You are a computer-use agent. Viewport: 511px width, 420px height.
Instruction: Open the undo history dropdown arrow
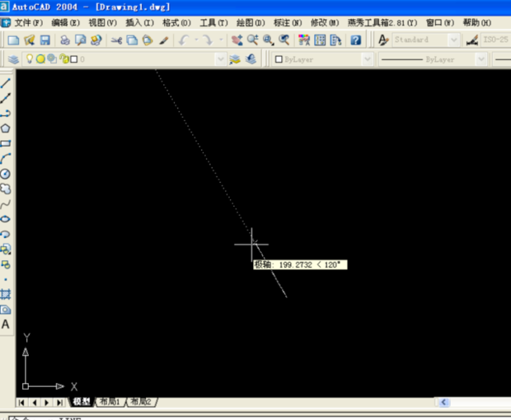click(196, 40)
